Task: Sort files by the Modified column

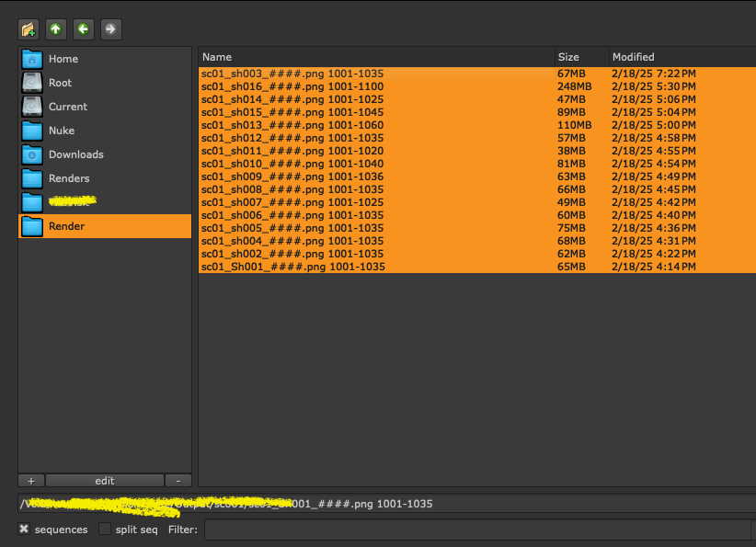Action: coord(636,56)
